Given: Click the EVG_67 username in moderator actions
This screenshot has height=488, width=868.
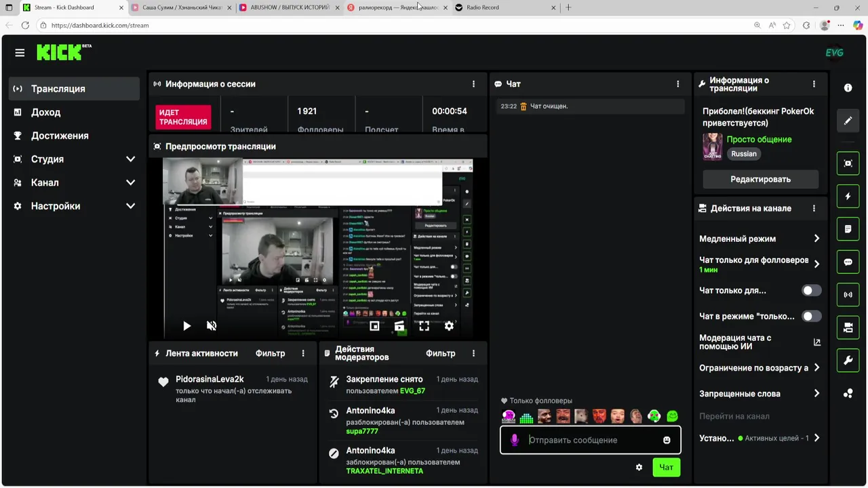Looking at the screenshot, I should point(412,391).
